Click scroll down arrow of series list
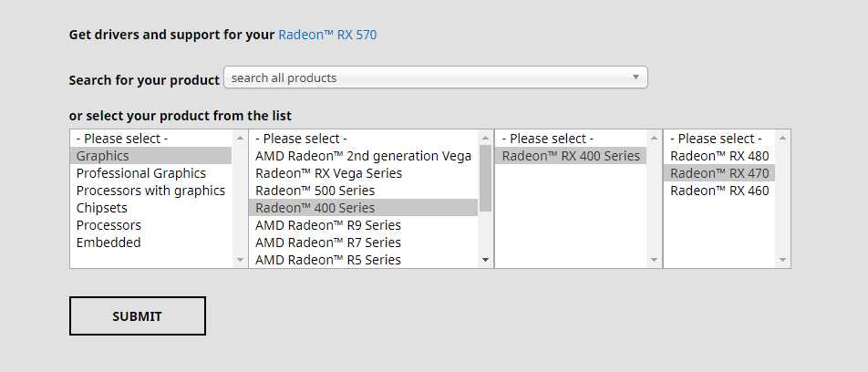The height and width of the screenshot is (372, 868). 485,260
